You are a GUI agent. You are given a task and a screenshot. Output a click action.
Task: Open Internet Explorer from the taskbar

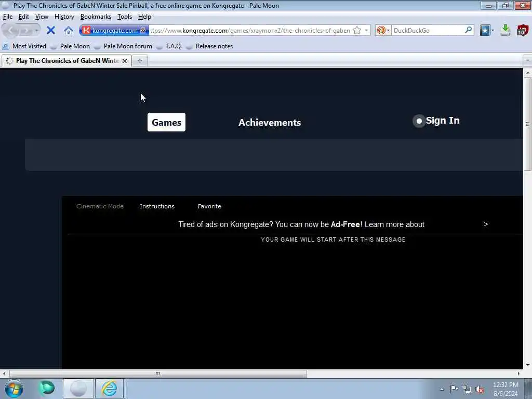click(109, 389)
